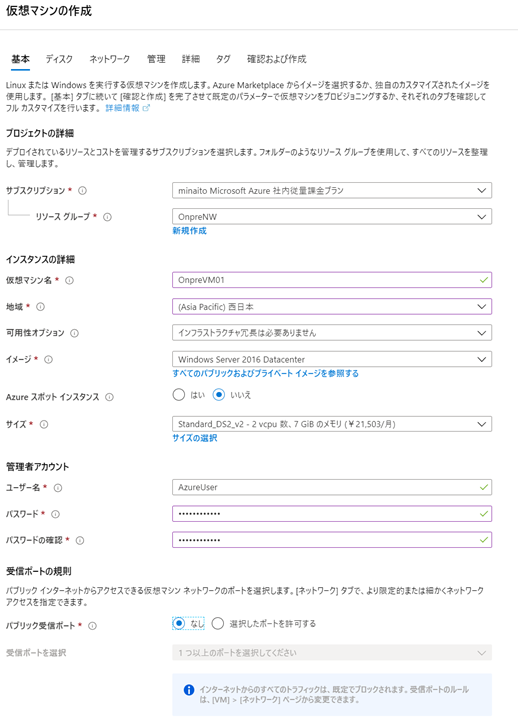Image resolution: width=518 pixels, height=720 pixels.
Task: Select いいえ for Azure spot instance
Action: [x=219, y=395]
